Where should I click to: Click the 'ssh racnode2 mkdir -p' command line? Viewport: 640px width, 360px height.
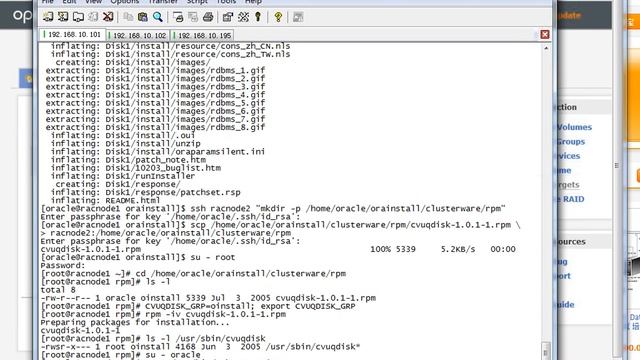click(273, 209)
